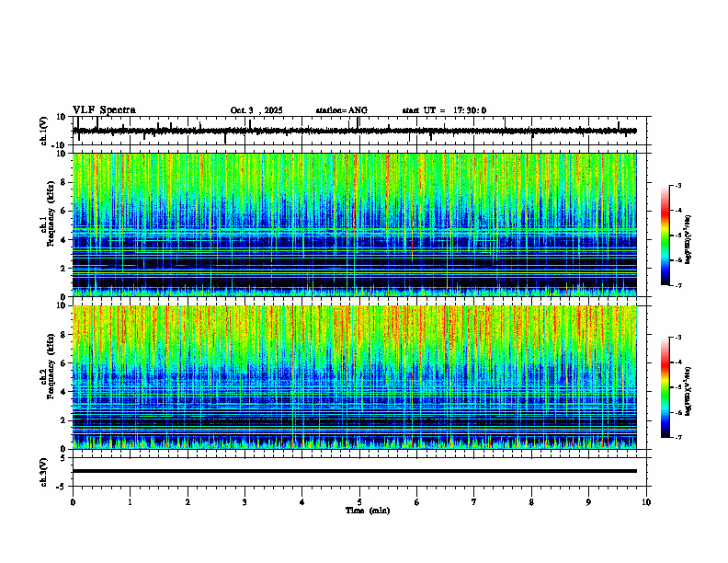Click the "-3" label on ch.2 color bar
Screen dimensions: 728x563
click(677, 338)
